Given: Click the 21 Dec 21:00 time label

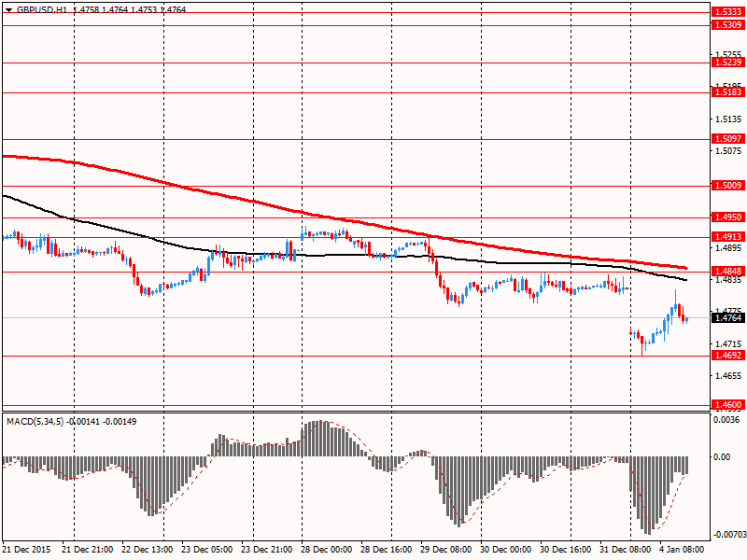Looking at the screenshot, I should click(87, 549).
